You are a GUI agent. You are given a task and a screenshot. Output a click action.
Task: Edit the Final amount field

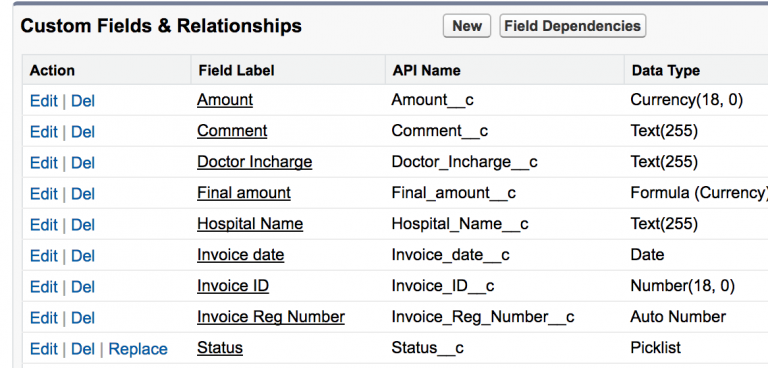pyautogui.click(x=44, y=194)
